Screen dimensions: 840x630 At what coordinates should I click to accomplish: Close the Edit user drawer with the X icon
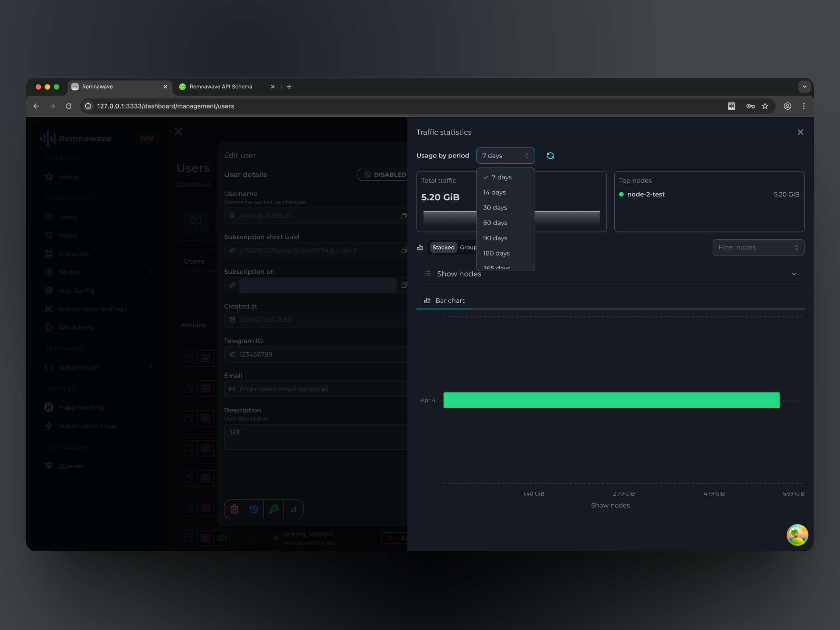point(178,131)
